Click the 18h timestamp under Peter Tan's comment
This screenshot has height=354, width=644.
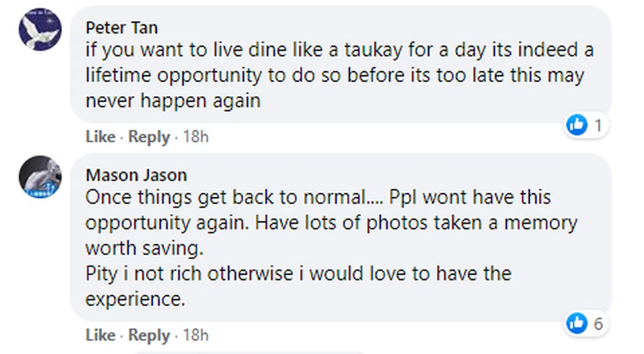195,137
